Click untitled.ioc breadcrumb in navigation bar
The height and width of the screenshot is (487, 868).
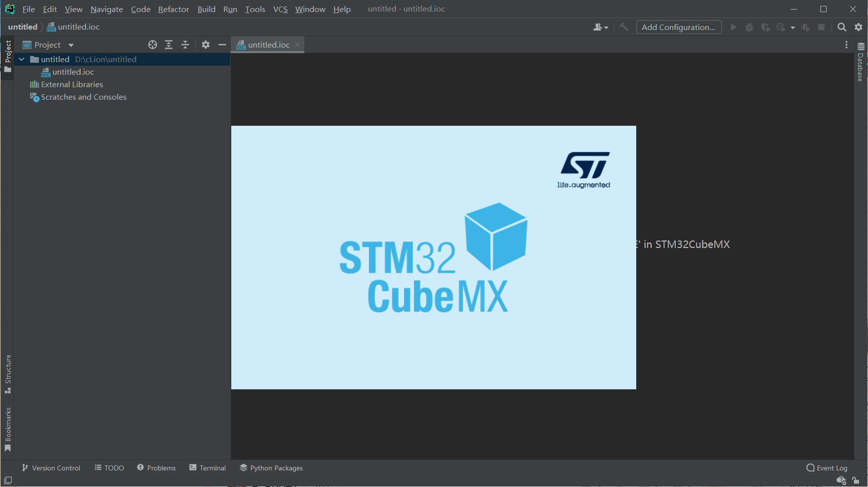[x=74, y=27]
